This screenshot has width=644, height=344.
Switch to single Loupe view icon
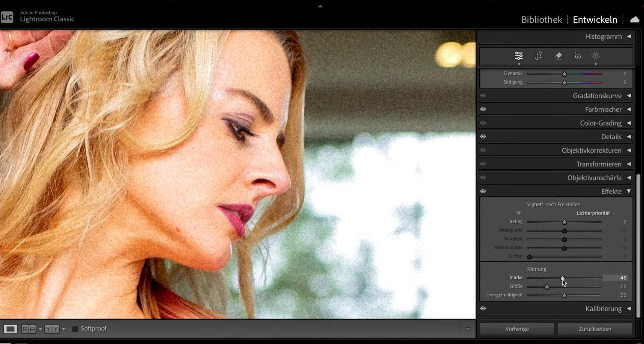coord(10,329)
